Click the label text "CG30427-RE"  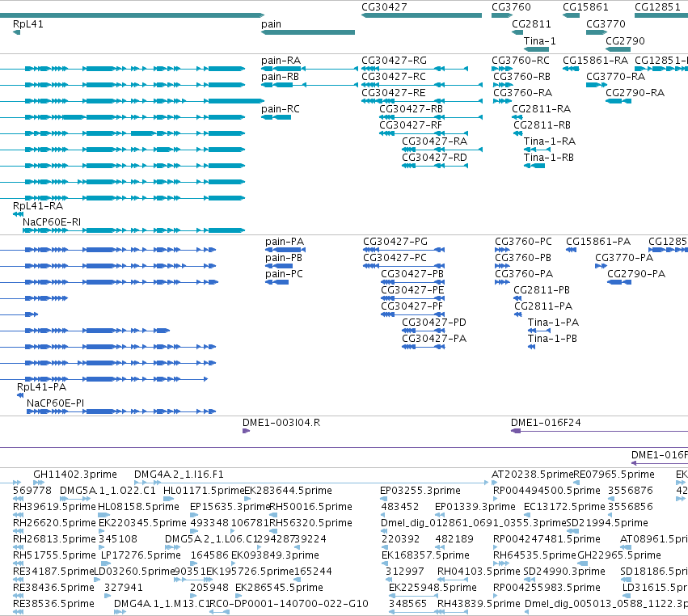pos(394,93)
